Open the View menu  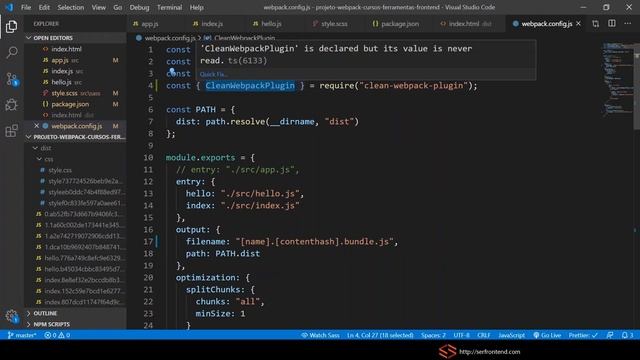pyautogui.click(x=98, y=7)
